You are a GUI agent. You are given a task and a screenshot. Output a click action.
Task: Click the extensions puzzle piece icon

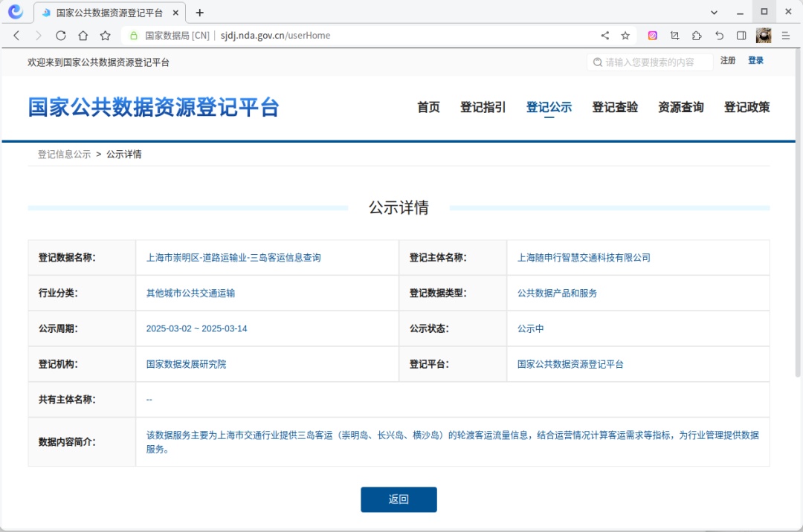696,35
